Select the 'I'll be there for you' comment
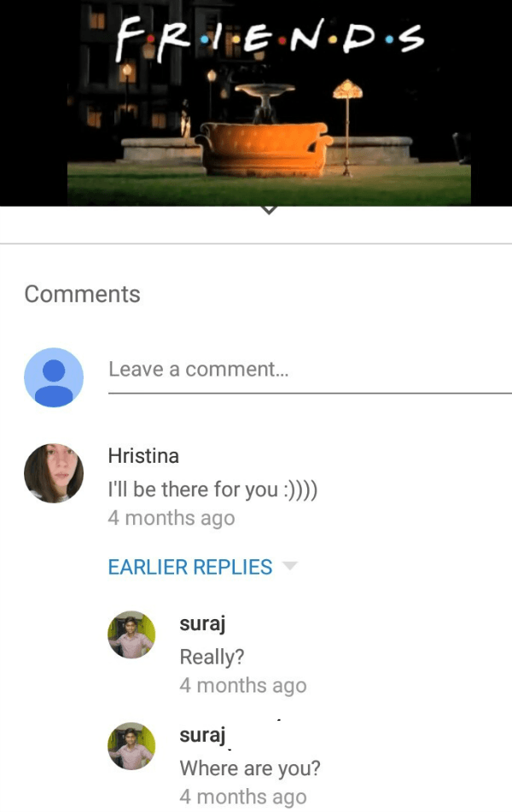 [212, 489]
